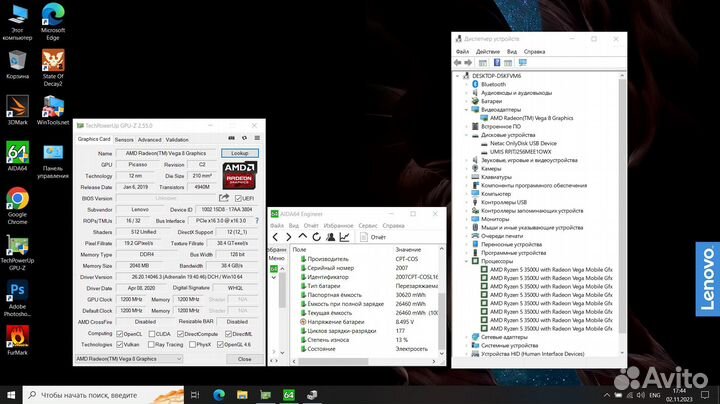Click the Device Manager forward arrow
The image size is (720, 404).
pyautogui.click(x=468, y=62)
